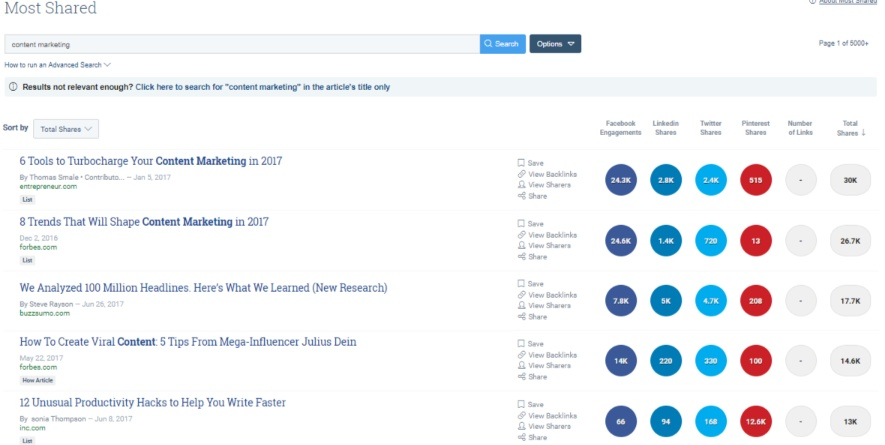This screenshot has width=885, height=445.
Task: Share the 'How To Create Viral Content' article
Action: pos(537,377)
